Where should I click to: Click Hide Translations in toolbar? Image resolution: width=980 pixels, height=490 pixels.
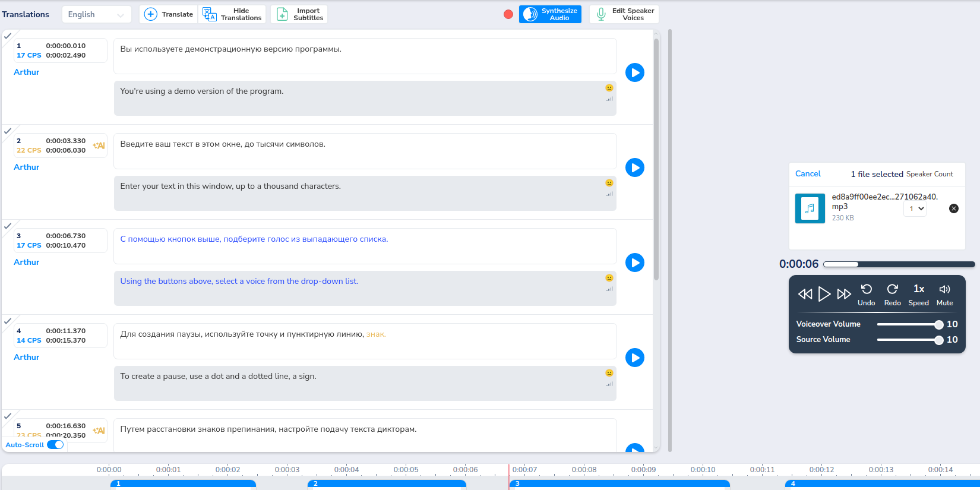coord(232,14)
